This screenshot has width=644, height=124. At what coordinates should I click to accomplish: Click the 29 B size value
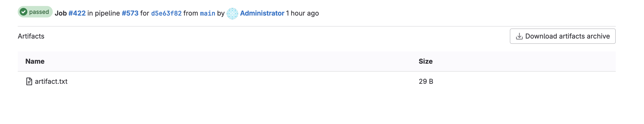(x=426, y=81)
